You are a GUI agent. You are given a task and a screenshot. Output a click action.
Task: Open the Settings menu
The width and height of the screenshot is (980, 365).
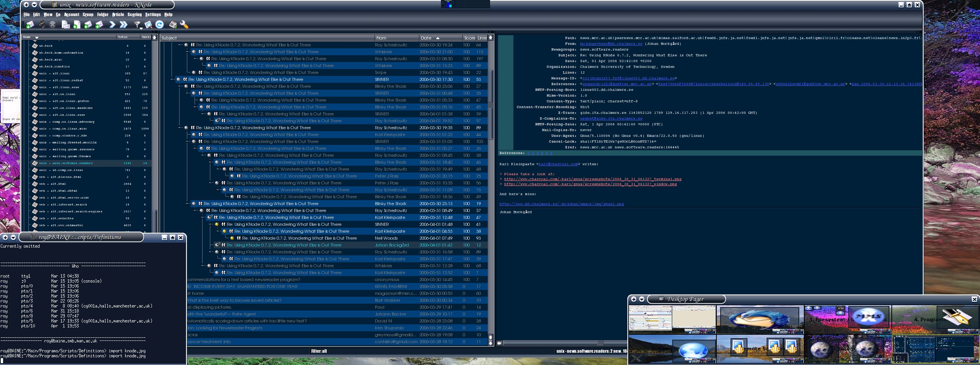point(153,15)
